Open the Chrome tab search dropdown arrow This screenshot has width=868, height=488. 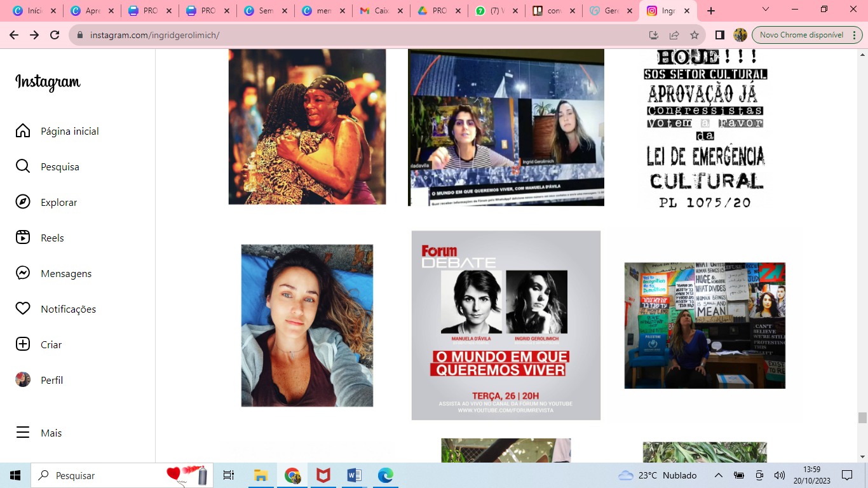pyautogui.click(x=766, y=10)
